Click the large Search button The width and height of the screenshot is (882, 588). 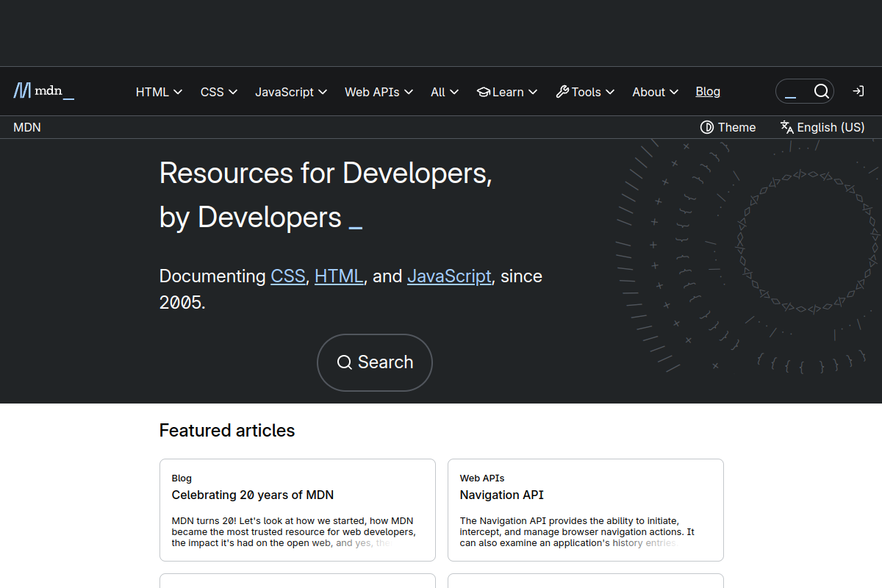point(375,362)
